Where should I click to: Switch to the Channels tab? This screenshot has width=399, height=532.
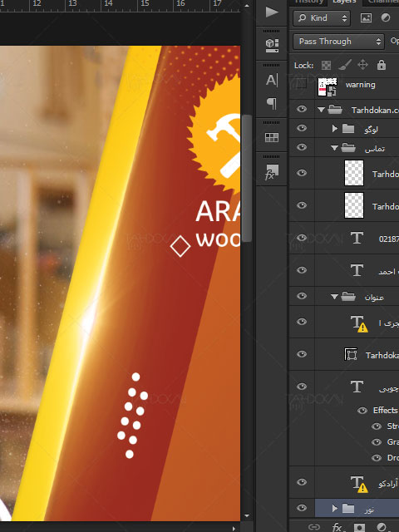click(x=382, y=2)
